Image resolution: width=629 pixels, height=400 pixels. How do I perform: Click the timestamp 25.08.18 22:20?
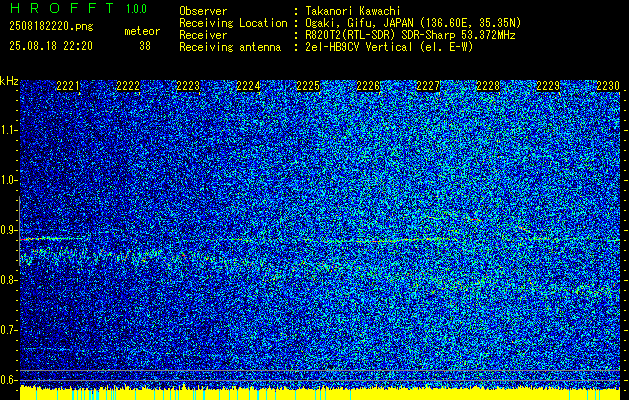[x=51, y=46]
